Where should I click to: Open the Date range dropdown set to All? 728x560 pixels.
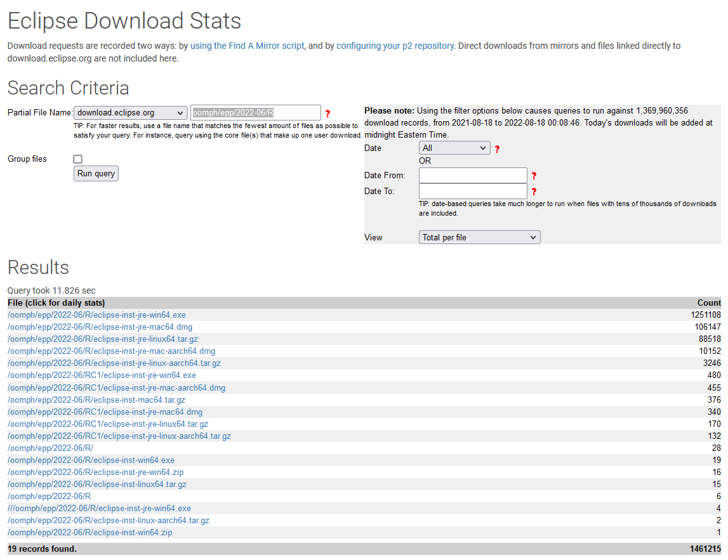click(454, 148)
